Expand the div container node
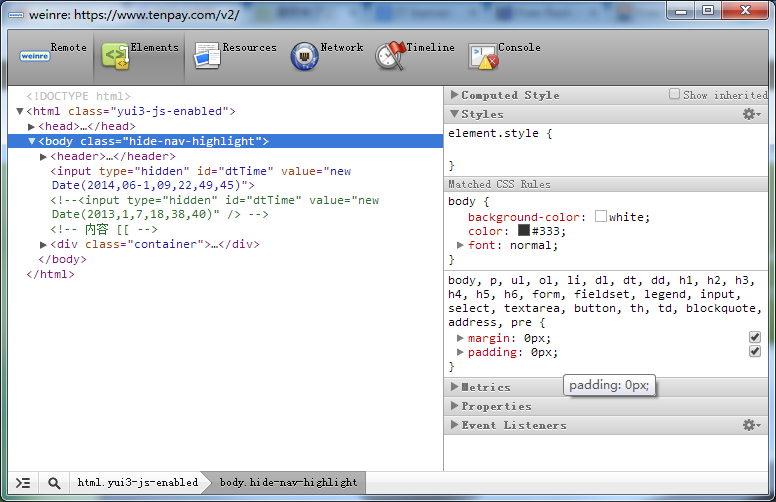The width and height of the screenshot is (776, 502). (x=43, y=245)
